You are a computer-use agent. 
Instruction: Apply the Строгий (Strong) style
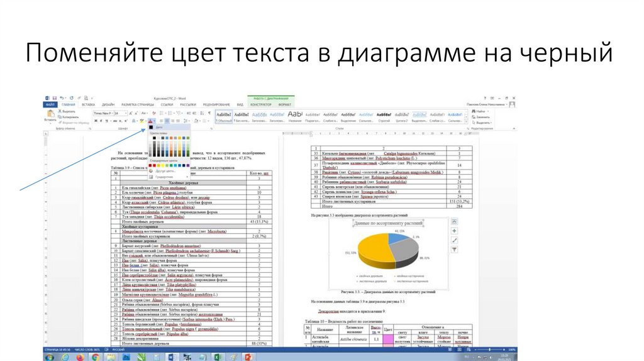pyautogui.click(x=384, y=117)
